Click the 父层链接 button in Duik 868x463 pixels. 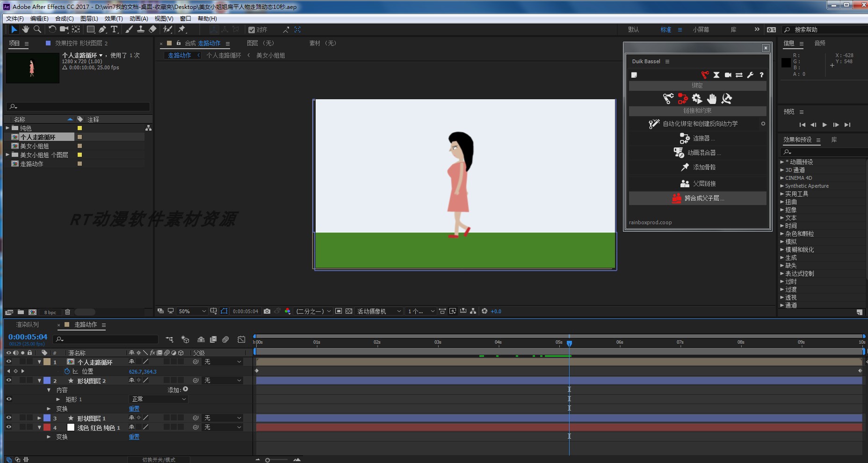click(697, 184)
